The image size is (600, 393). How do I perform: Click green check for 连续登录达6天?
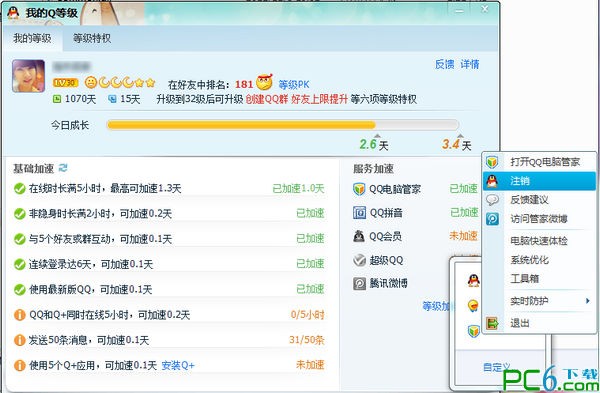click(x=20, y=264)
